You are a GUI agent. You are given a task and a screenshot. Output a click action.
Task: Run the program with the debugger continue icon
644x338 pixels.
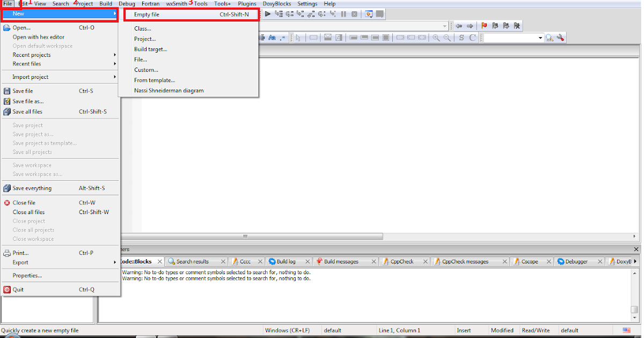(x=268, y=14)
